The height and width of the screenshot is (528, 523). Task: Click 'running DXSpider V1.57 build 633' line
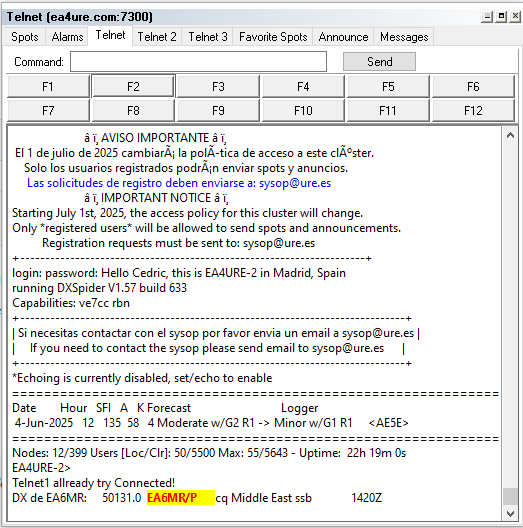coord(99,288)
